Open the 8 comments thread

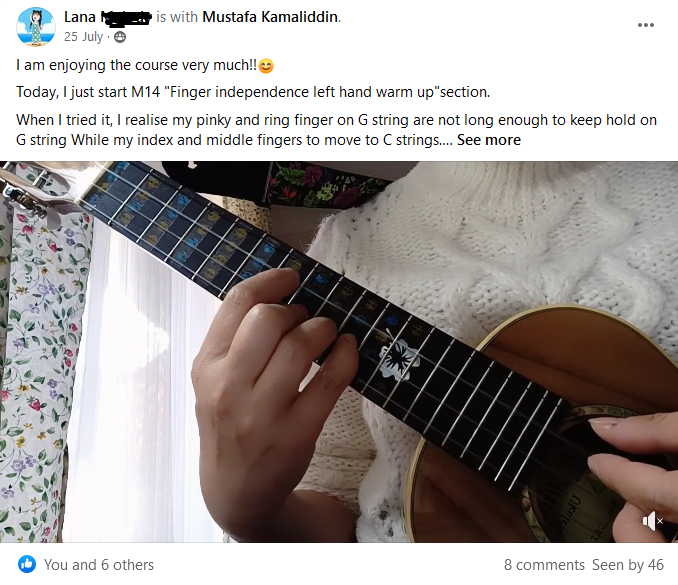click(x=544, y=565)
